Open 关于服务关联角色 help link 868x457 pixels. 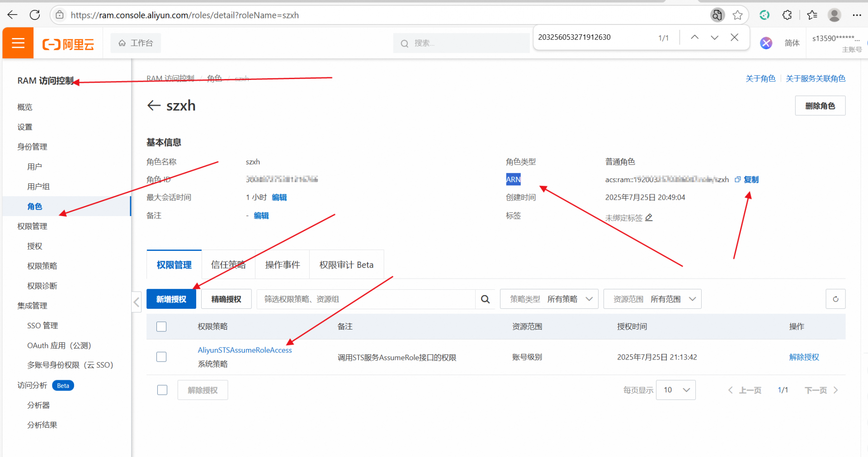[x=816, y=79]
